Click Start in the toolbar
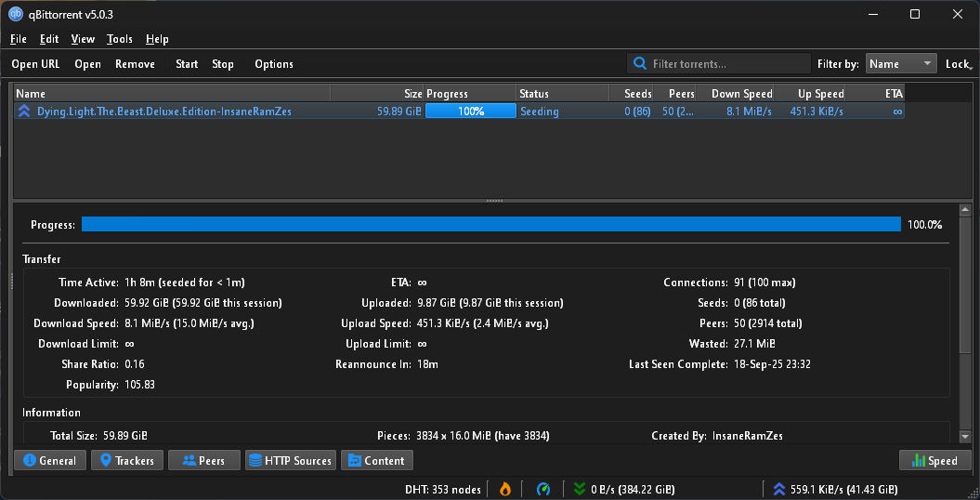 point(187,64)
